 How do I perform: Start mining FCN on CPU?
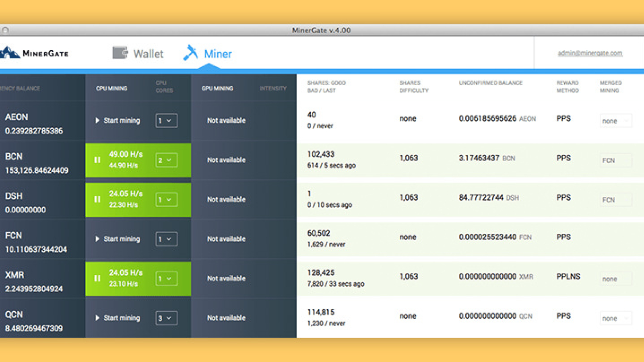(x=118, y=239)
